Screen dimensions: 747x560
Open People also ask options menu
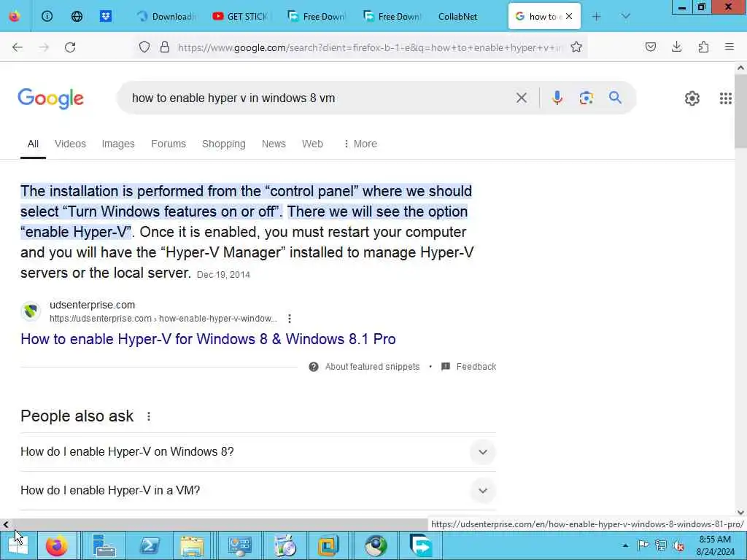(x=149, y=416)
